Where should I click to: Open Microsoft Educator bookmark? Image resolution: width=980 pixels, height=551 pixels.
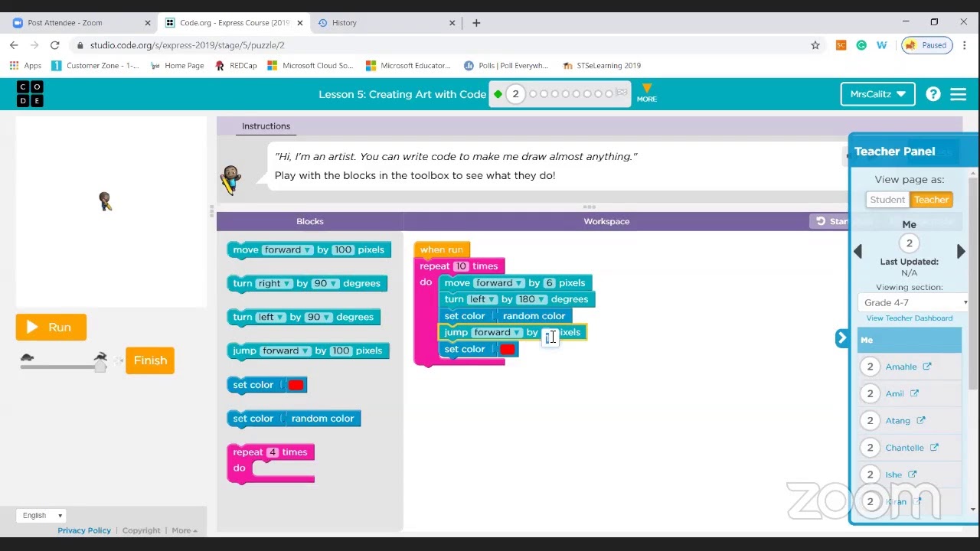click(x=408, y=66)
